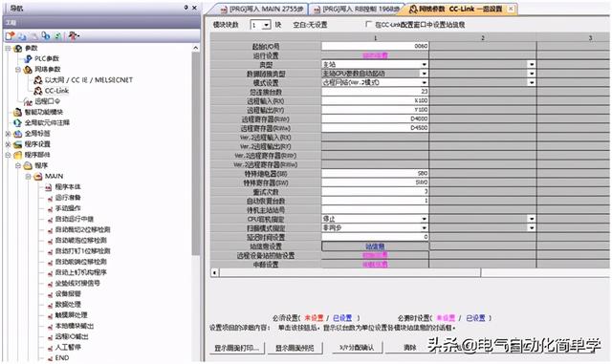Click the 站信息 station info button

click(x=375, y=246)
